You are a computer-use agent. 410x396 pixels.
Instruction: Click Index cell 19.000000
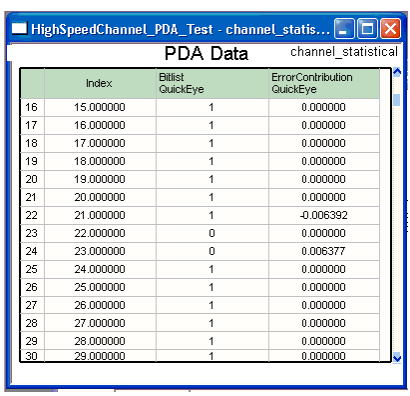[x=100, y=179]
